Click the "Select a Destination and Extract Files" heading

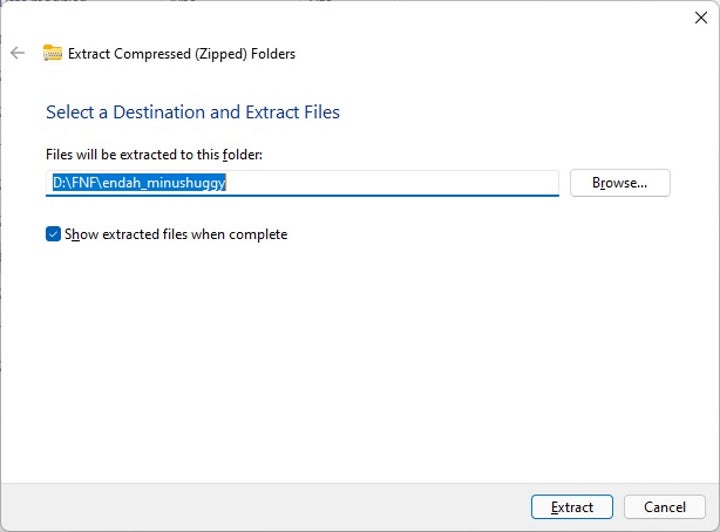(193, 112)
